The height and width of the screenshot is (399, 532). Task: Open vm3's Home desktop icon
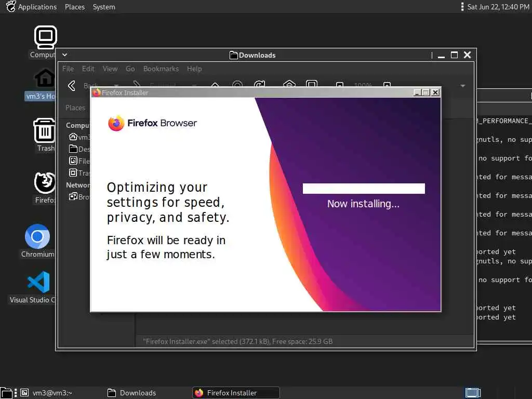point(45,78)
